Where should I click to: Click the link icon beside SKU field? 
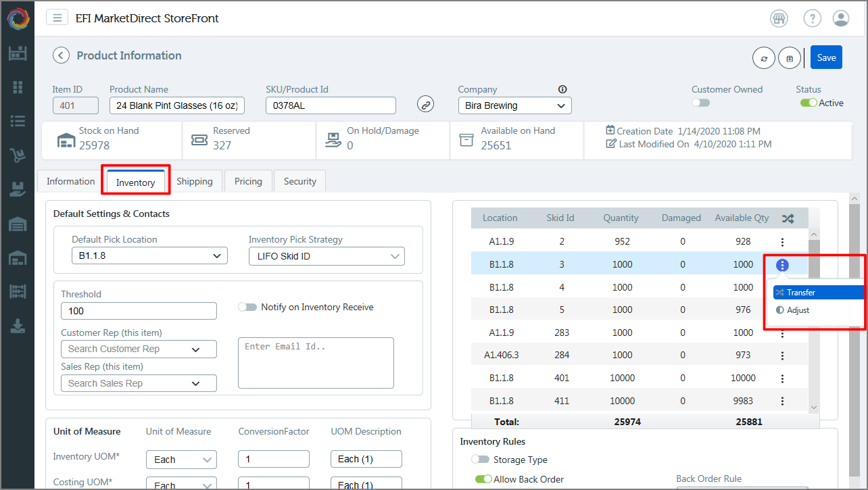pos(425,104)
